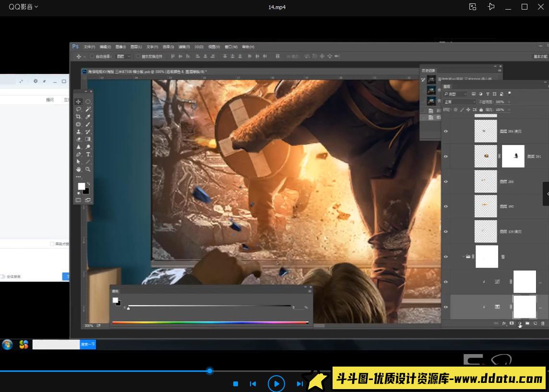Select the Lasso tool
Viewport: 549px width, 392px height.
pyautogui.click(x=78, y=109)
